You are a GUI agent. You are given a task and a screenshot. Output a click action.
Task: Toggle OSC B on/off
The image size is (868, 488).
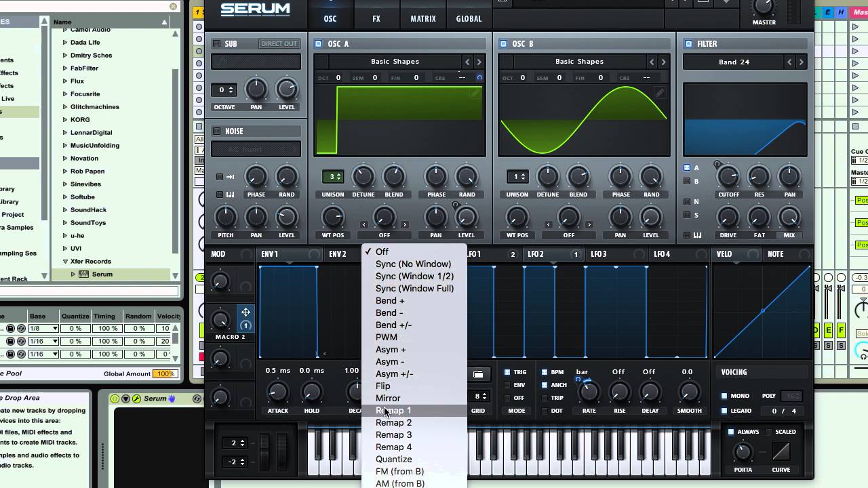click(503, 44)
